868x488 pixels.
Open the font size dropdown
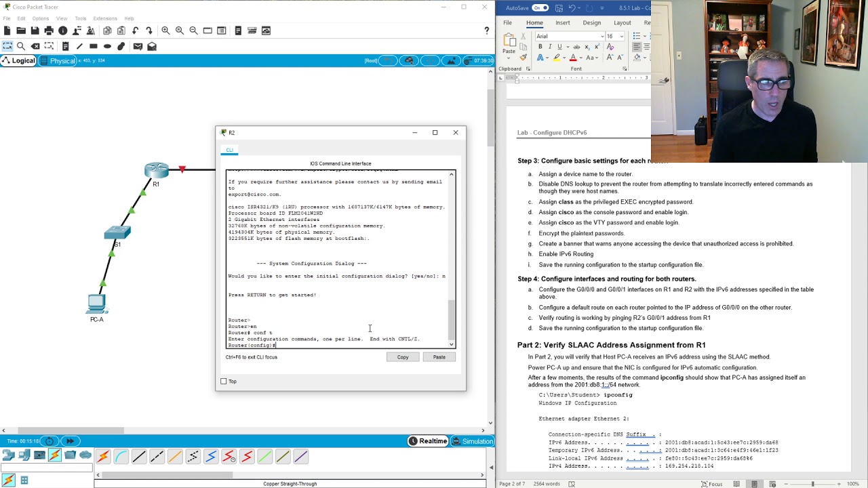tap(622, 36)
